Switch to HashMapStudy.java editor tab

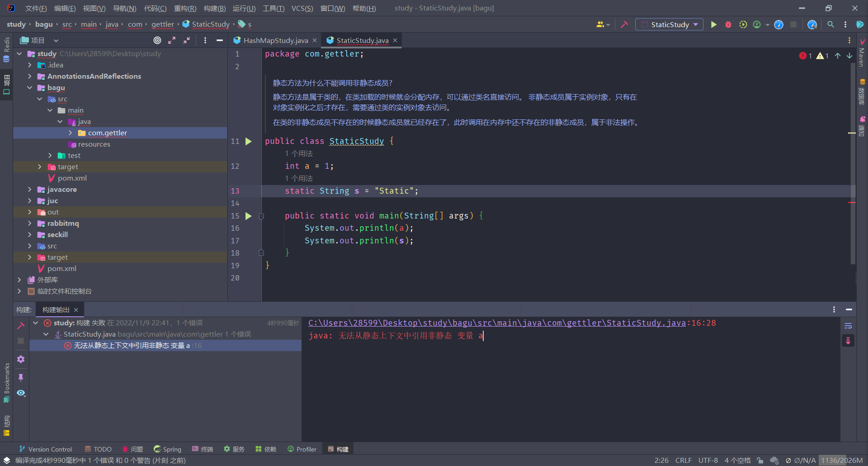point(275,40)
